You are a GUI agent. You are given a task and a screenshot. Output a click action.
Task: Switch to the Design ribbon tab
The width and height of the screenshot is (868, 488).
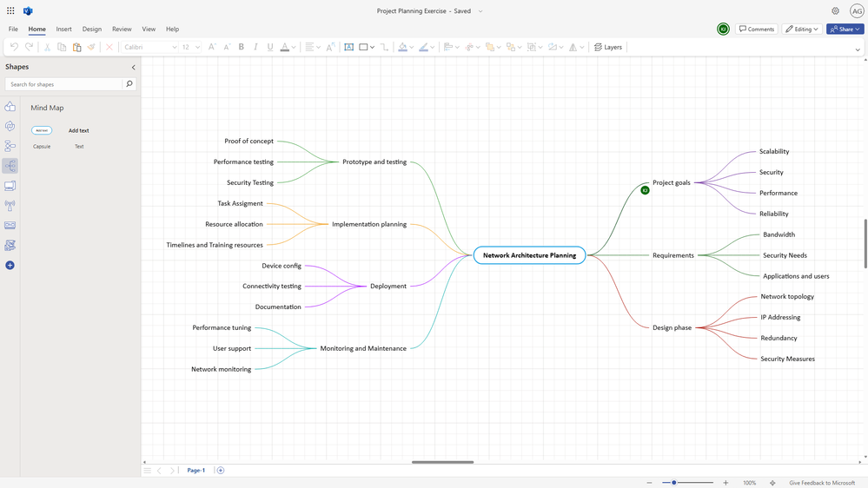(x=92, y=29)
